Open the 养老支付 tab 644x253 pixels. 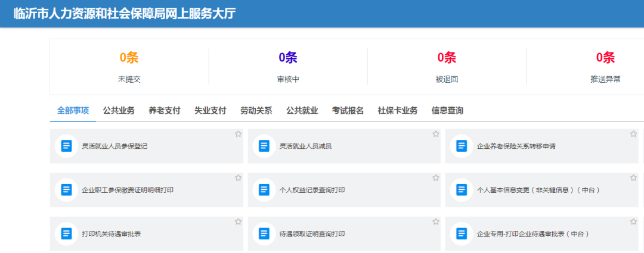click(165, 110)
